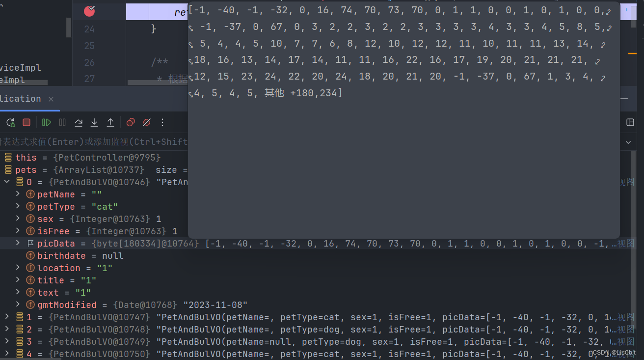Stop the debug session

[27, 122]
